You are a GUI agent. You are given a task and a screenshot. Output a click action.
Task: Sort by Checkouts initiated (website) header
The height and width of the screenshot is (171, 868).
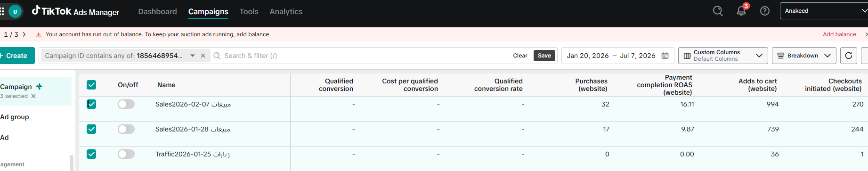[833, 85]
